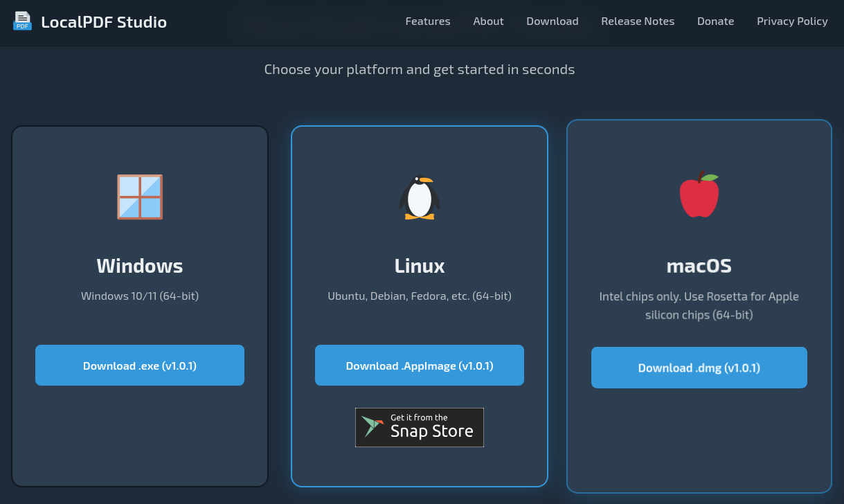Visit the Donate page
The width and height of the screenshot is (844, 504).
coord(715,21)
